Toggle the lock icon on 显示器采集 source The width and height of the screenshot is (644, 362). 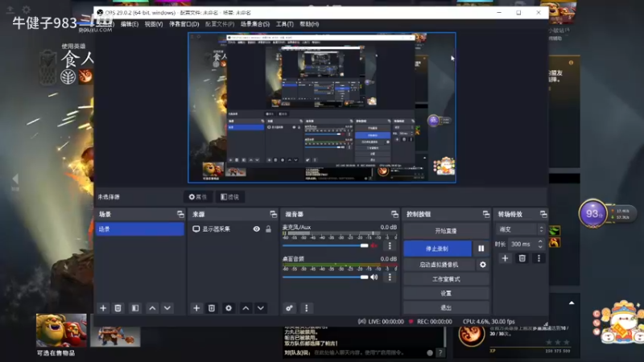tap(268, 229)
